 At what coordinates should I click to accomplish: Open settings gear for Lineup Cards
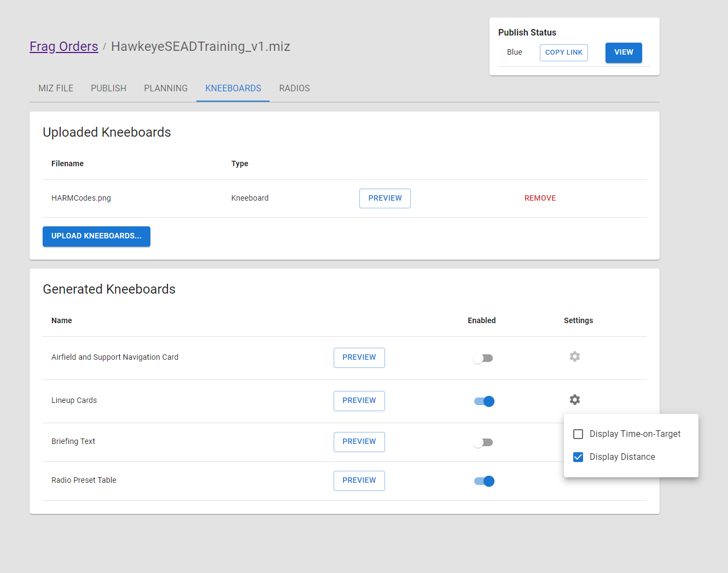[574, 400]
